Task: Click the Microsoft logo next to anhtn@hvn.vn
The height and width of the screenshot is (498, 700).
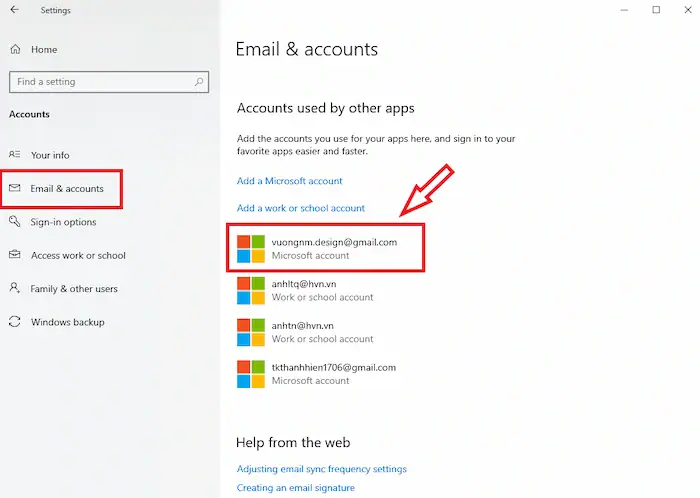Action: [x=250, y=332]
